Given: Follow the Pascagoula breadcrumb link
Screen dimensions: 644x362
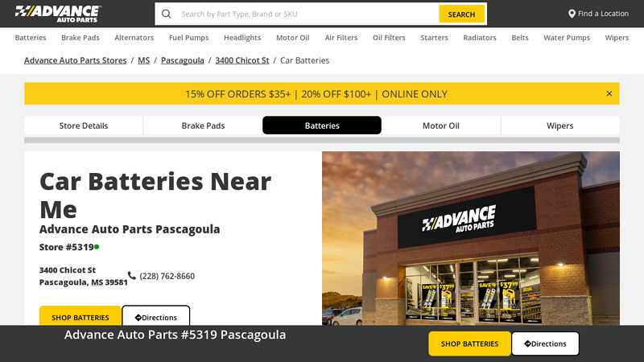Looking at the screenshot, I should pos(183,60).
